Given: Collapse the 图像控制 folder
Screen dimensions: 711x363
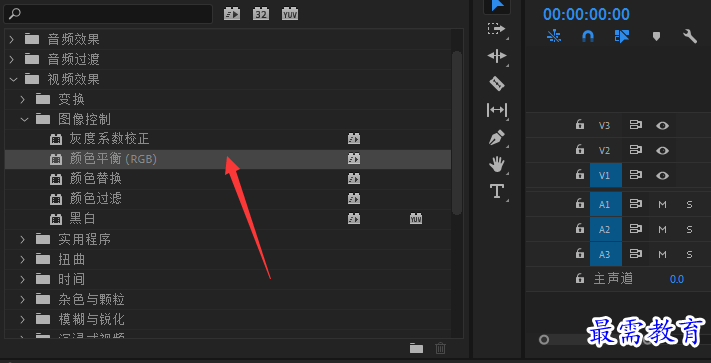Looking at the screenshot, I should click(24, 119).
